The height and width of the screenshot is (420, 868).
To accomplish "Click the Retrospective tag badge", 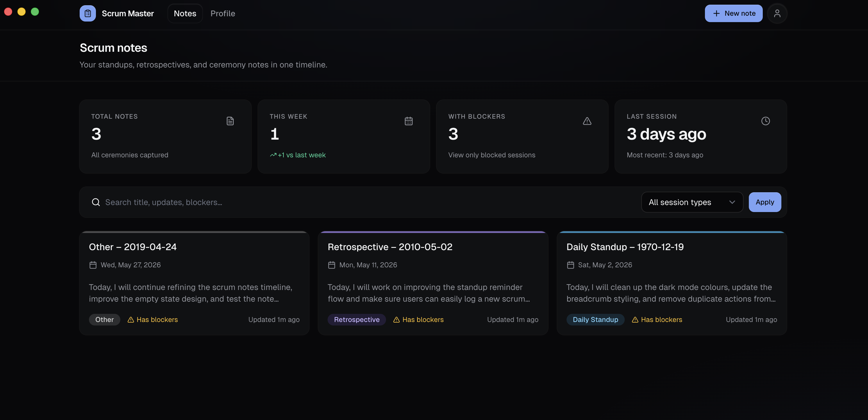I will point(357,320).
